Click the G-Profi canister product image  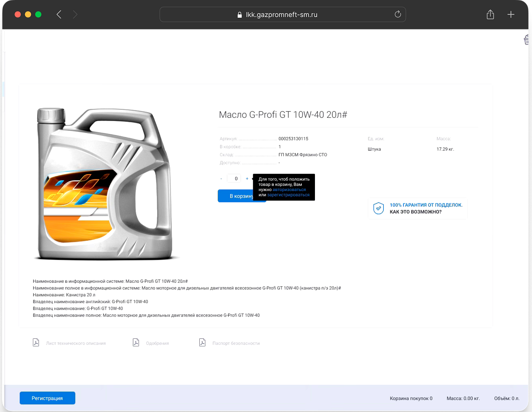105,183
